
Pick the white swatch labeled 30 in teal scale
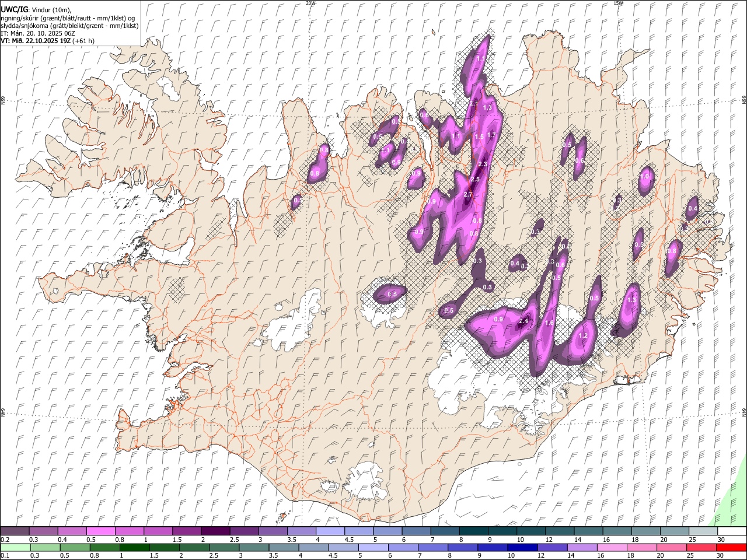732,531
